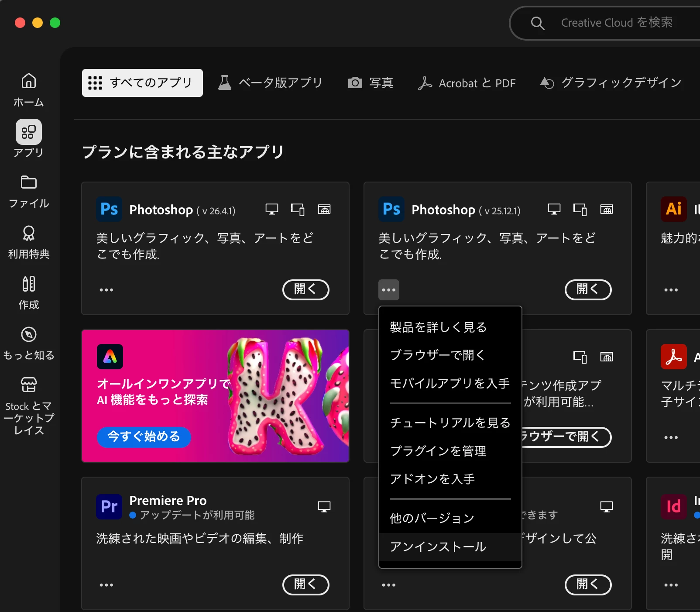Click desktop icon on bottom middle card
The height and width of the screenshot is (612, 700).
(x=607, y=506)
